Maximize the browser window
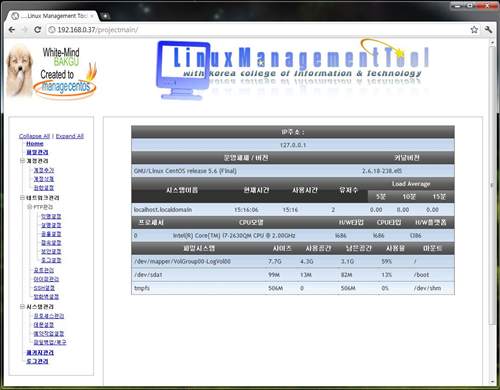This screenshot has width=500, height=390. (470, 6)
